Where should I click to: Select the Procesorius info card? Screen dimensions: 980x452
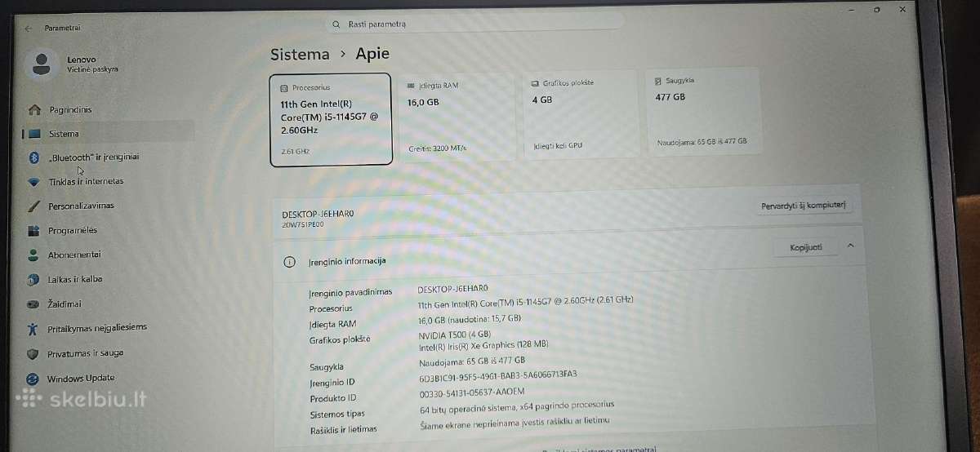click(331, 119)
